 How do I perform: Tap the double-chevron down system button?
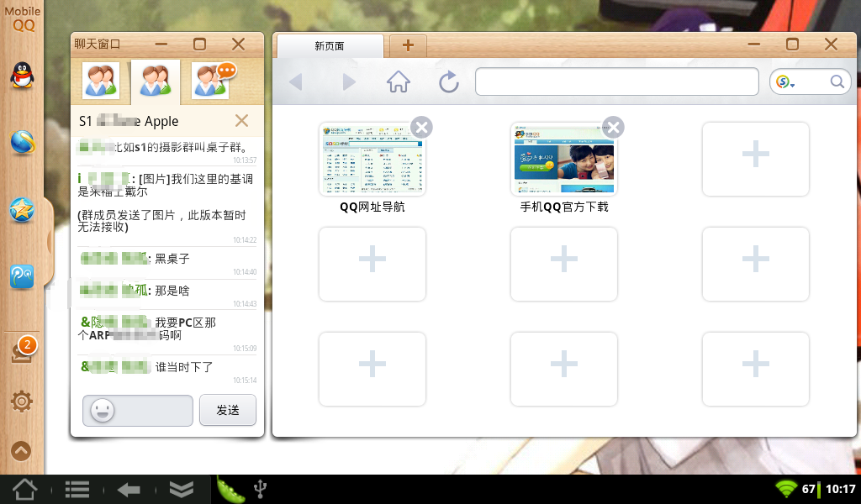pos(182,489)
